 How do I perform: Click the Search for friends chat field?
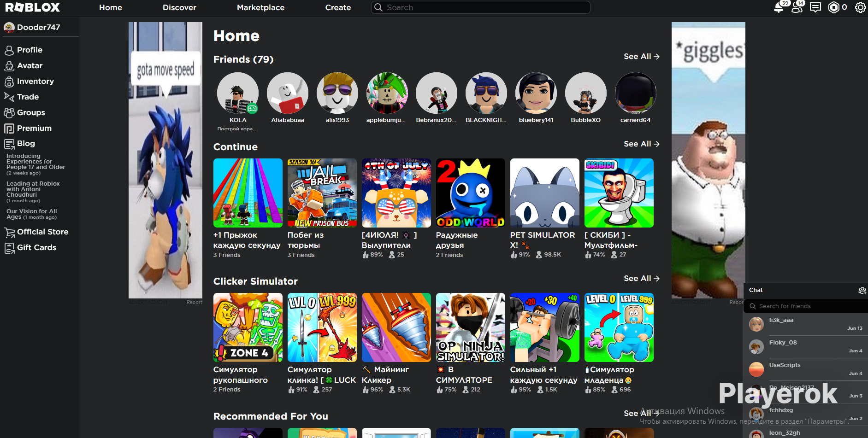(x=806, y=306)
